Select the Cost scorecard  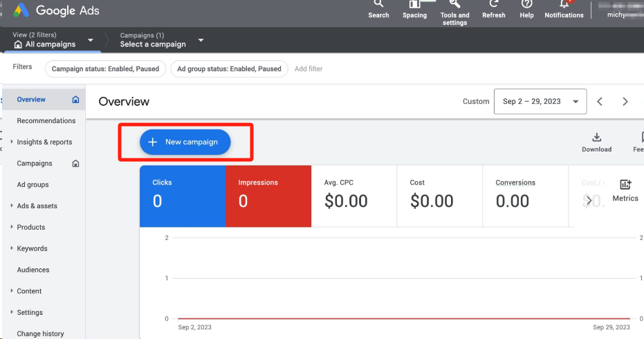[x=439, y=196]
